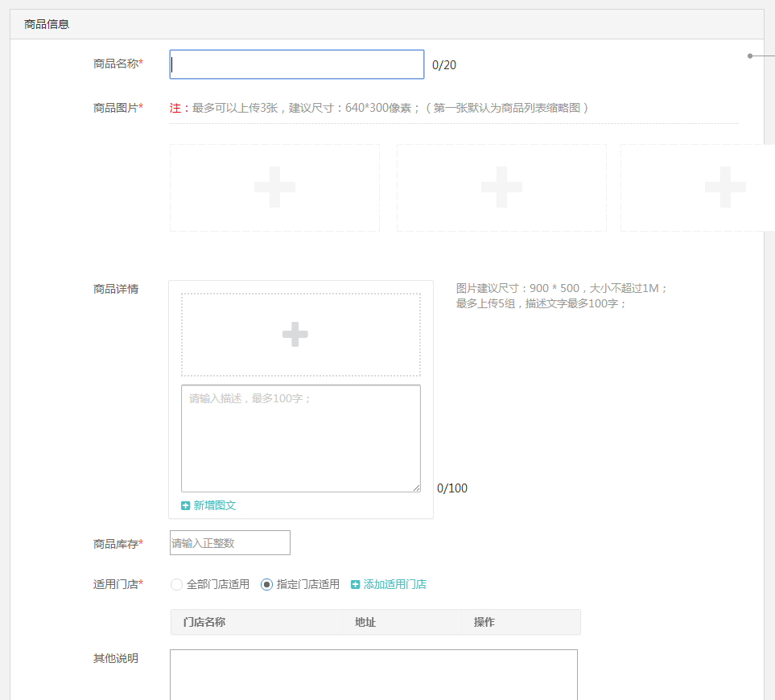Click the third product image upload plus
Image resolution: width=775 pixels, height=700 pixels.
(724, 187)
